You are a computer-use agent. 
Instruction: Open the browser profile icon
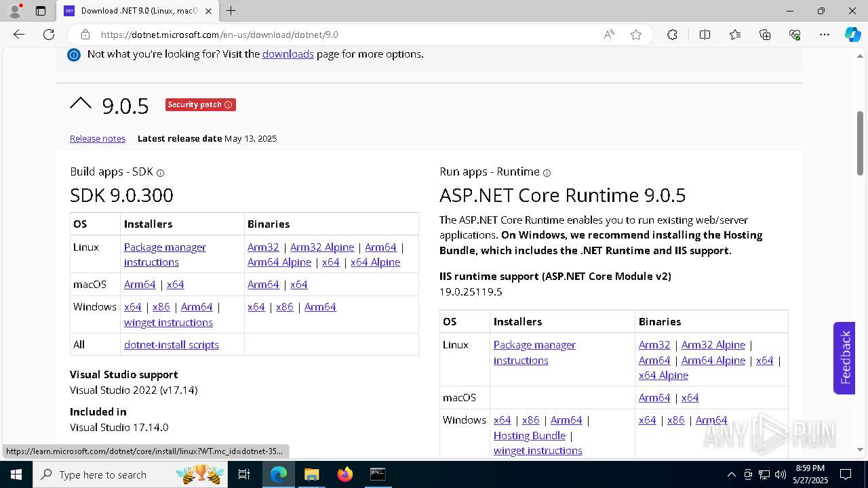(15, 11)
